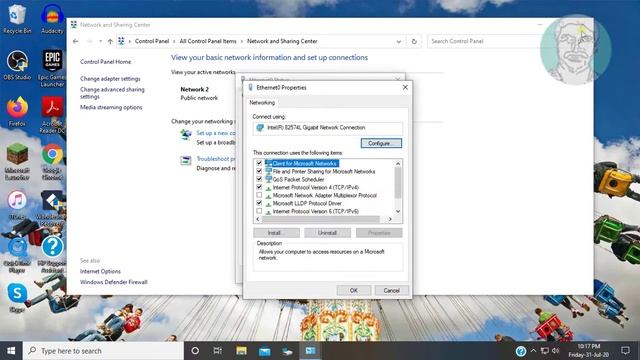Uncheck Internet Protocol Version 4 (TCP/IPv4)
The height and width of the screenshot is (360, 640).
tap(259, 187)
